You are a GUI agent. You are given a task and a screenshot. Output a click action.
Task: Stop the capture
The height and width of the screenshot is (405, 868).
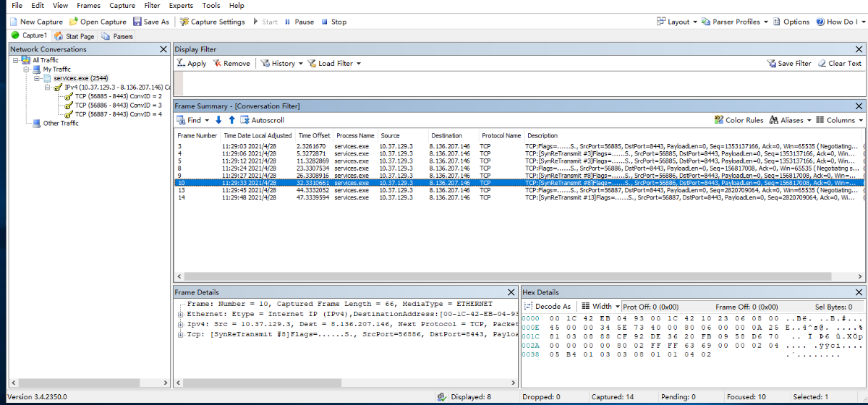(333, 22)
